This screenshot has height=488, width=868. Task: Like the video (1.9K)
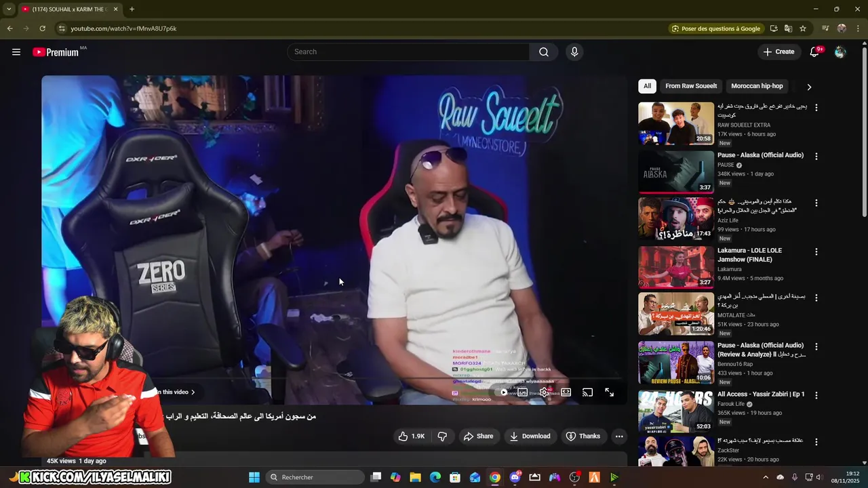(412, 436)
